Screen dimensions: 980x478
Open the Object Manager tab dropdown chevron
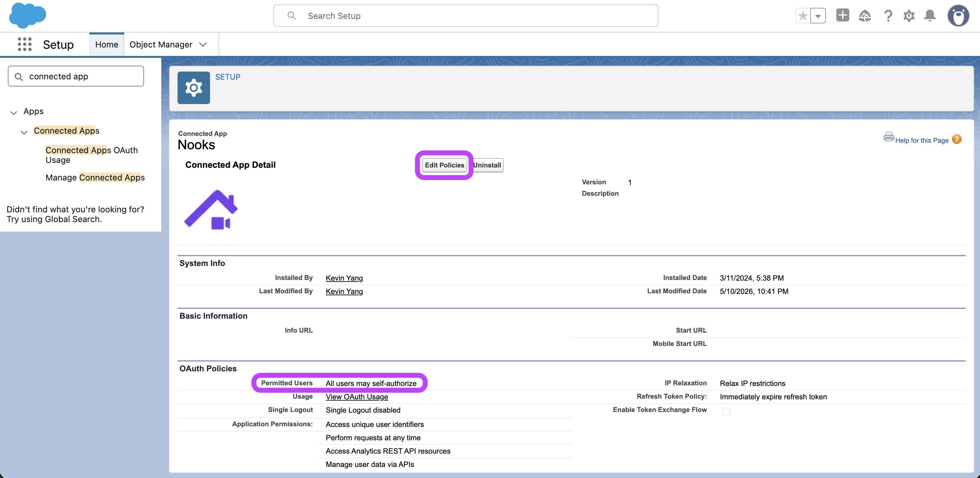pos(203,45)
